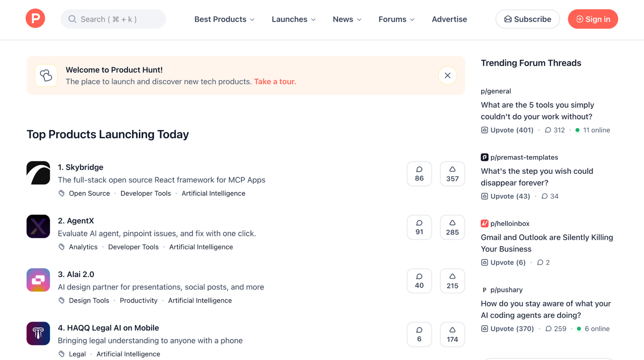Upvote (401) the p/general thread

(507, 130)
